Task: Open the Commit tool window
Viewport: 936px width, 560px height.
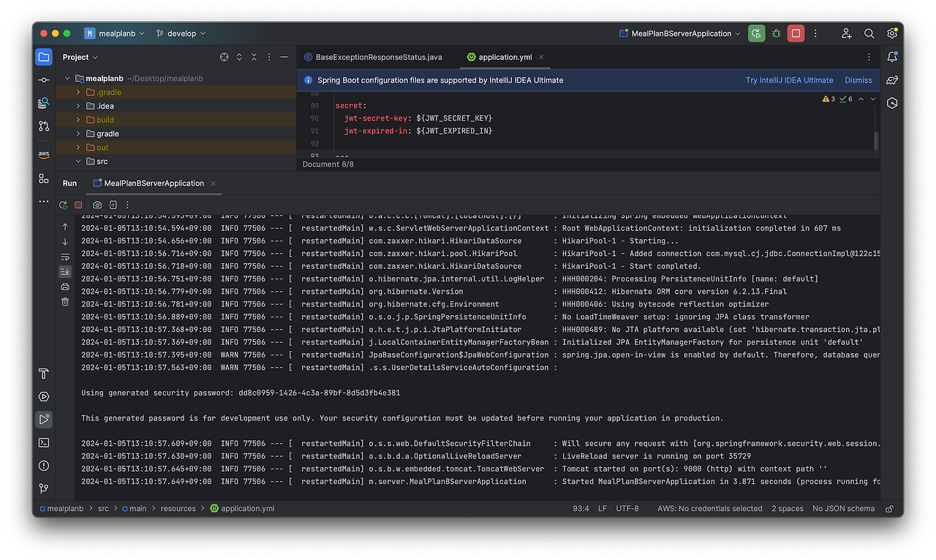Action: [x=44, y=80]
